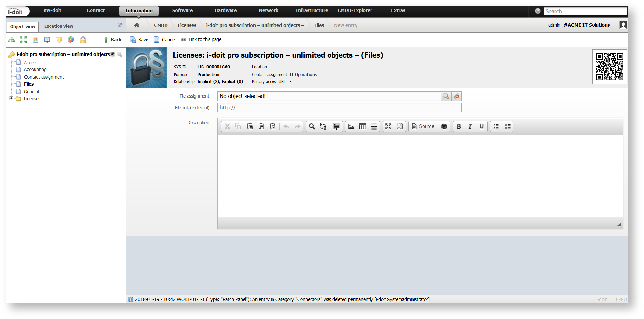Toggle bold formatting in description editor

pos(459,126)
